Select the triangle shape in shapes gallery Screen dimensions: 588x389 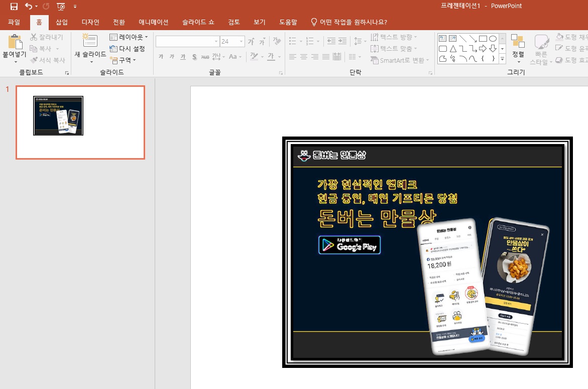[x=452, y=48]
